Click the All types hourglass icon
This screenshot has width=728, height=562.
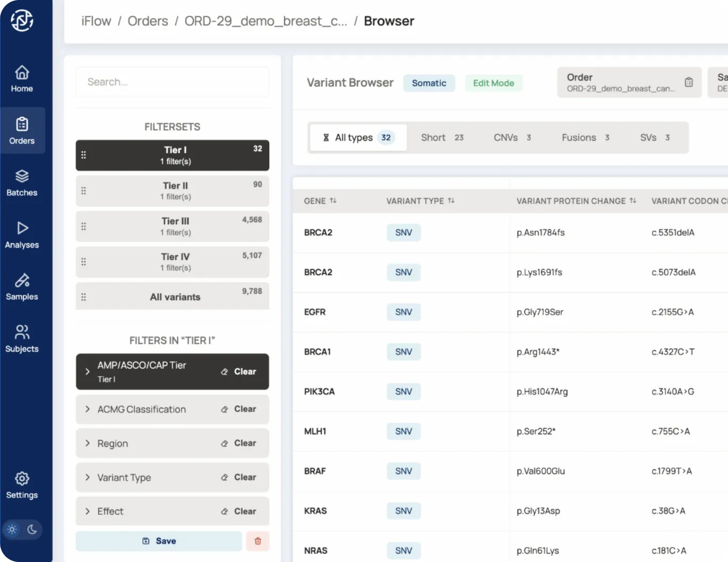(x=326, y=137)
